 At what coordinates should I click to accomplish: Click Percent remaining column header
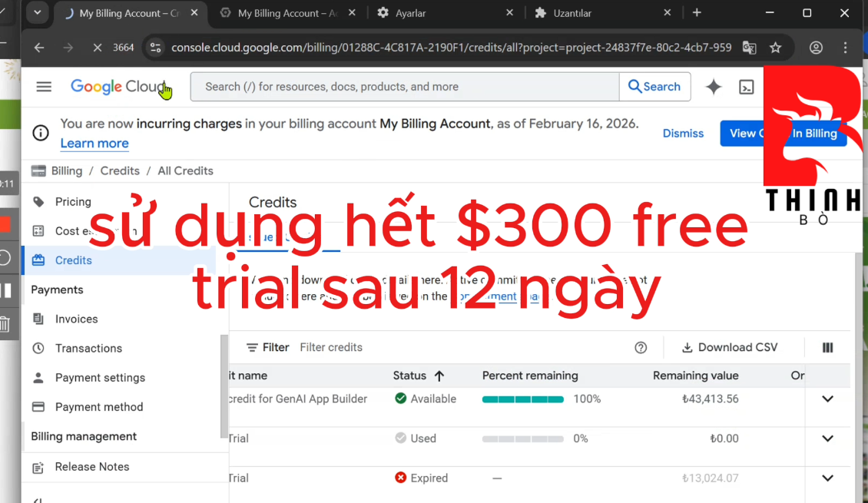[x=530, y=376]
